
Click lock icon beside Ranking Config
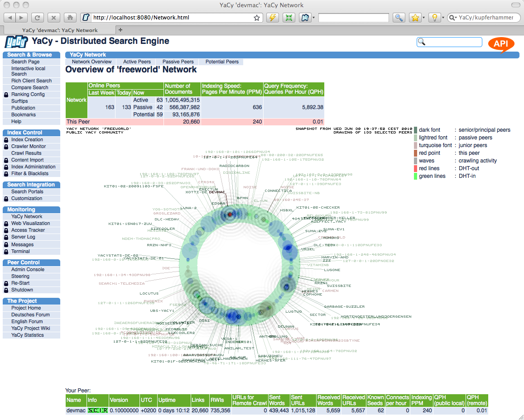coord(6,95)
